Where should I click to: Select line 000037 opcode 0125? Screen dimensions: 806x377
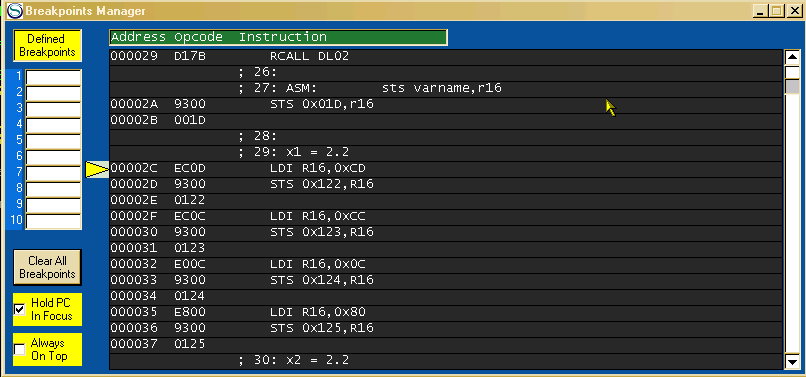(x=446, y=344)
